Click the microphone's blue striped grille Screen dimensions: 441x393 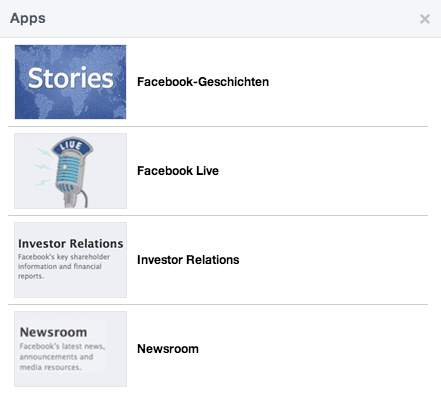tap(69, 173)
